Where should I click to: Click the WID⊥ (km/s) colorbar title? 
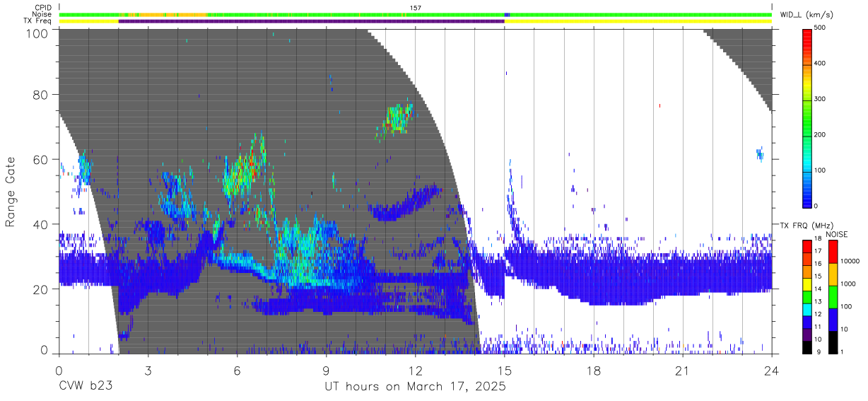coord(807,14)
